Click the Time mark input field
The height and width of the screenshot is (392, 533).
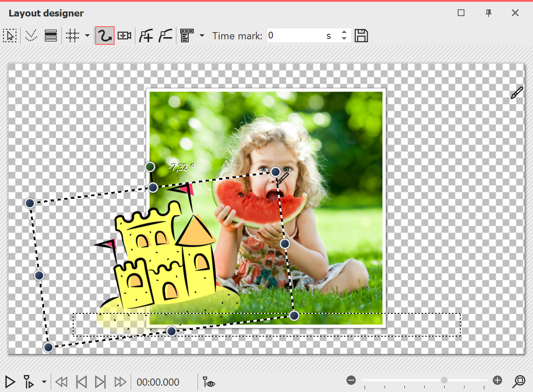pos(296,36)
